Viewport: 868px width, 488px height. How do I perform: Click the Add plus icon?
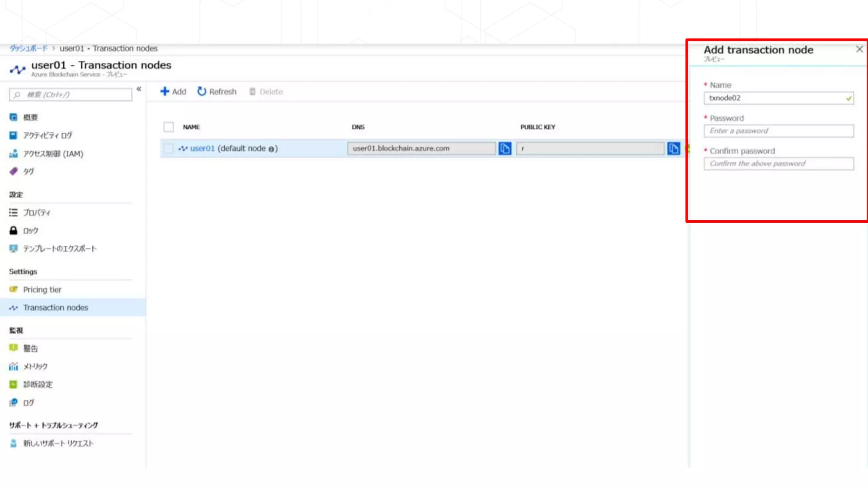164,91
